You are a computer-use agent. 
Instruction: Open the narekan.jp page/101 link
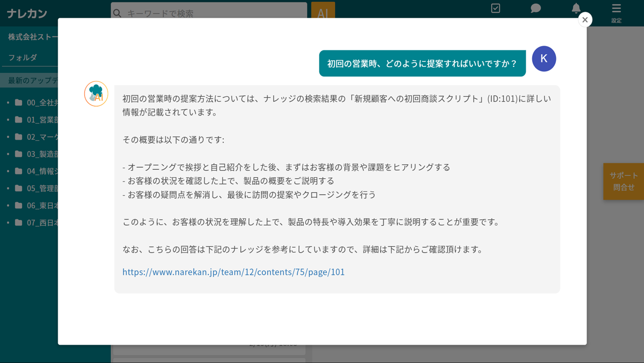point(233,272)
